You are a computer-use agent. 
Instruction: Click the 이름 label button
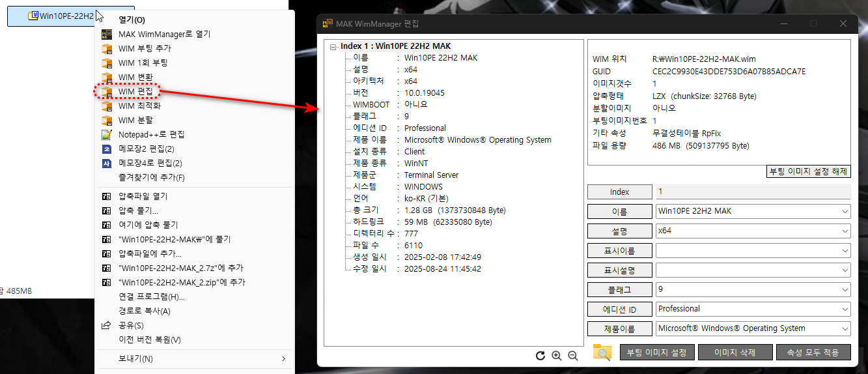(x=620, y=212)
